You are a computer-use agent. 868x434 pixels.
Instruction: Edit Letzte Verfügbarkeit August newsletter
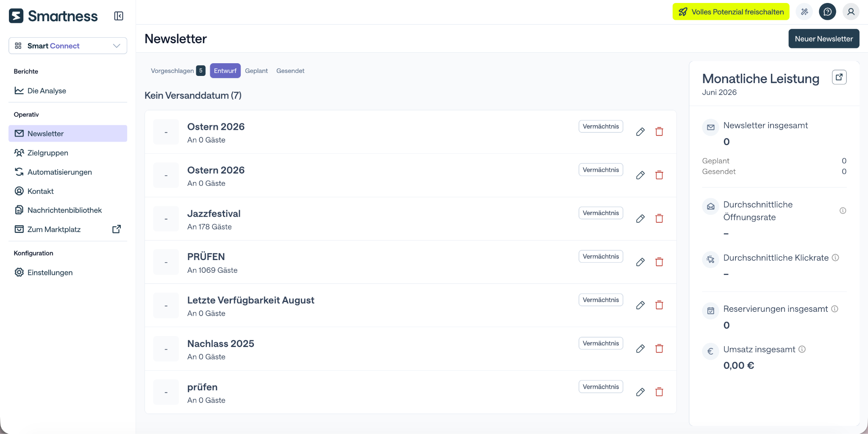point(640,305)
